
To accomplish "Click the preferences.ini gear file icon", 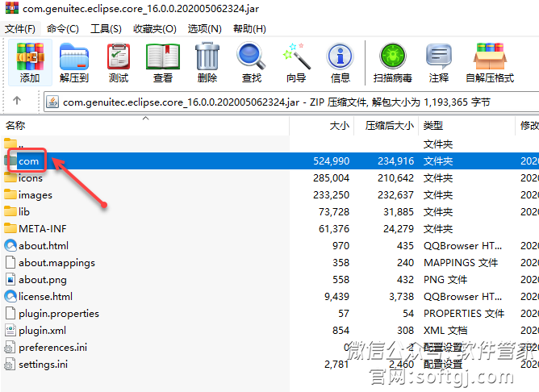I will pos(10,347).
